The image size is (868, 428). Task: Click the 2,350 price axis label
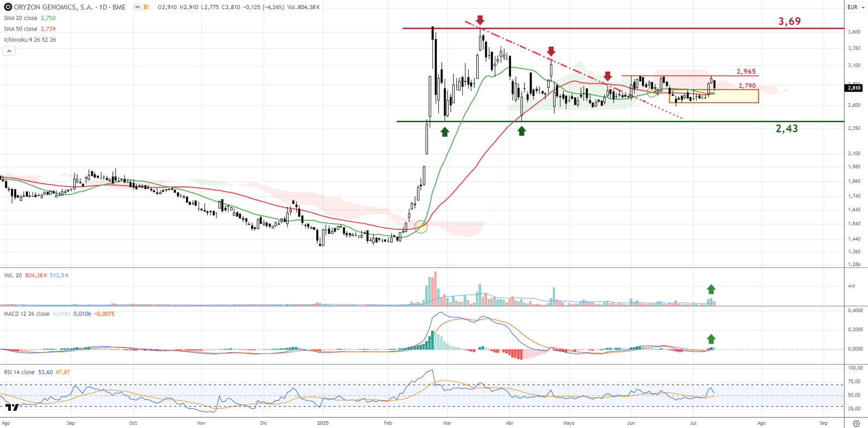tap(854, 129)
